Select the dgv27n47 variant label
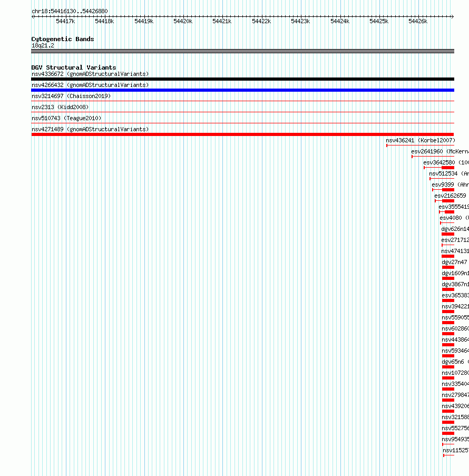 coord(454,263)
